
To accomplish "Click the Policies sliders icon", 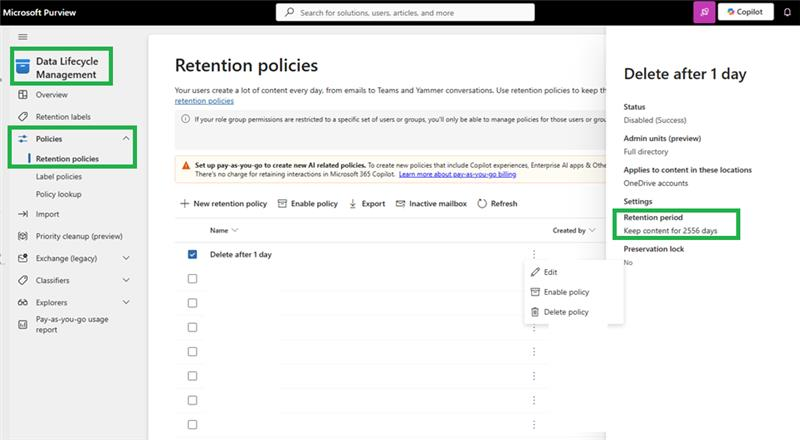I will pos(23,138).
